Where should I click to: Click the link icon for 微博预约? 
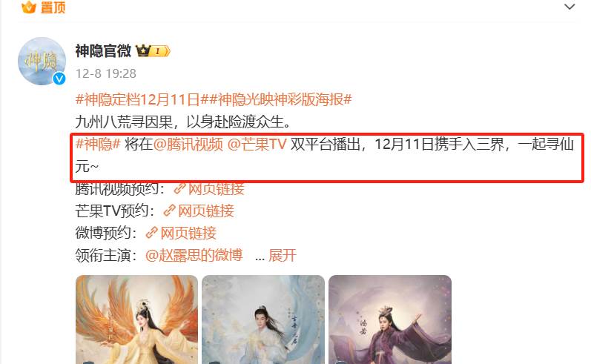152,233
